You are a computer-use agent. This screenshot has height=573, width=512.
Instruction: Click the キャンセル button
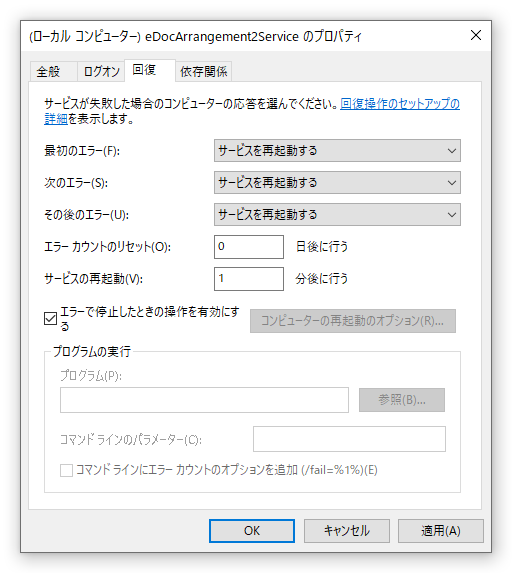click(x=346, y=531)
